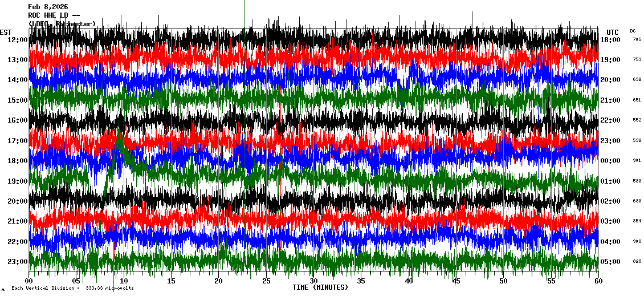Click the 00 minute axis tick
Image resolution: width=644 pixels, height=296 pixels.
[29, 281]
